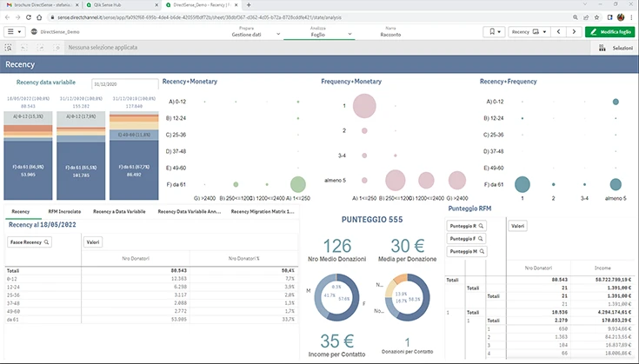Click the Punteggio M filter button
Image resolution: width=639 pixels, height=364 pixels.
pyautogui.click(x=467, y=252)
